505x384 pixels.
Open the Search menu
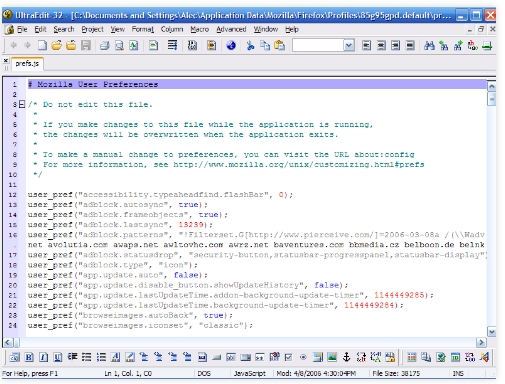click(x=64, y=29)
